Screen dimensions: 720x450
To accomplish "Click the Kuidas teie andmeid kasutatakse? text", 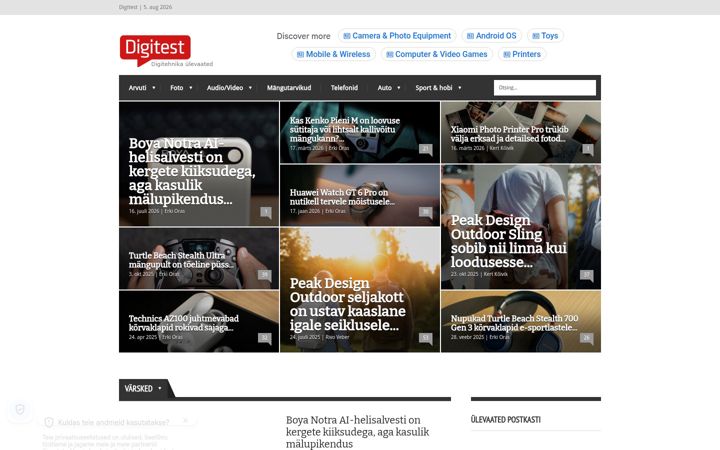I will pyautogui.click(x=113, y=422).
